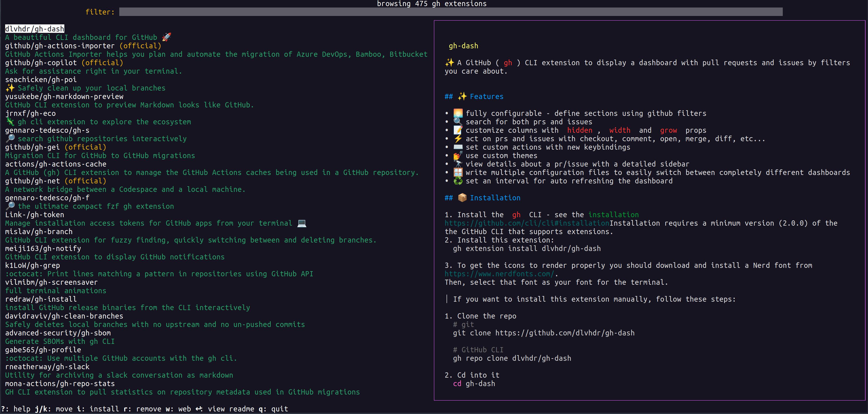Click the wrench icon beside gh-eco description

click(x=10, y=122)
